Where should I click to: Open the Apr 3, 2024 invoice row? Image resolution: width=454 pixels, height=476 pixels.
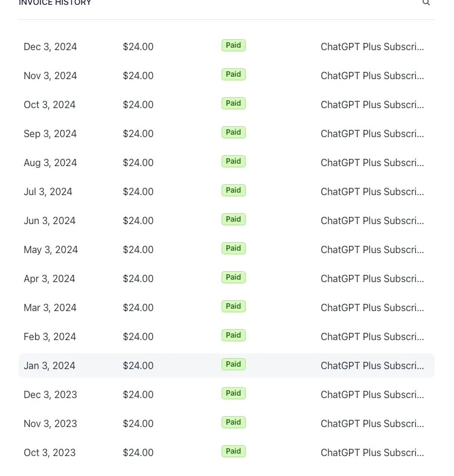pyautogui.click(x=226, y=278)
